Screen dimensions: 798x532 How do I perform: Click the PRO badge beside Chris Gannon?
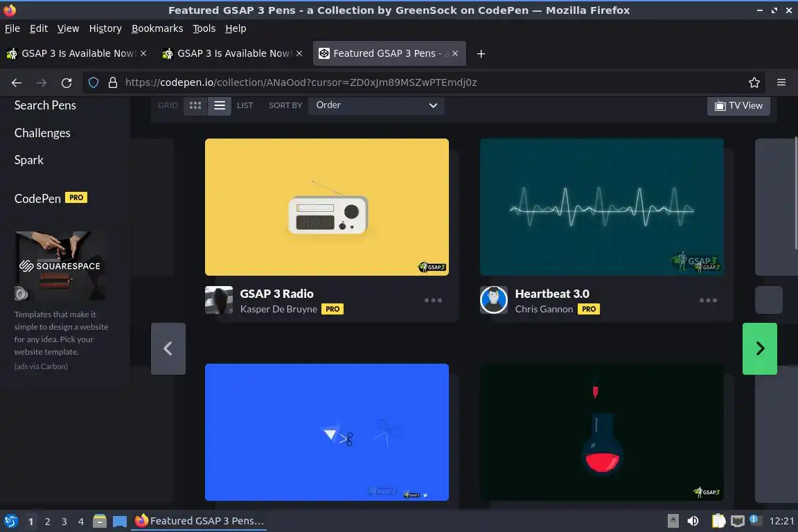click(589, 309)
